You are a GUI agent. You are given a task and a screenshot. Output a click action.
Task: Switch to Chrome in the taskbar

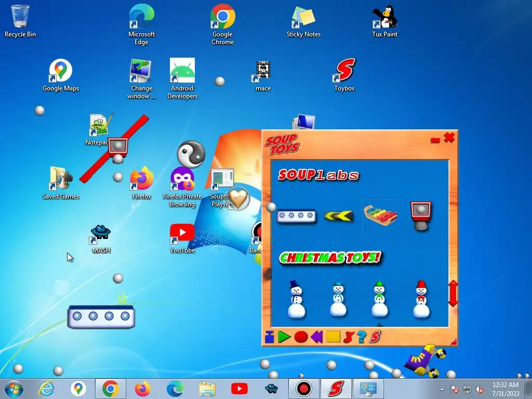coord(110,389)
